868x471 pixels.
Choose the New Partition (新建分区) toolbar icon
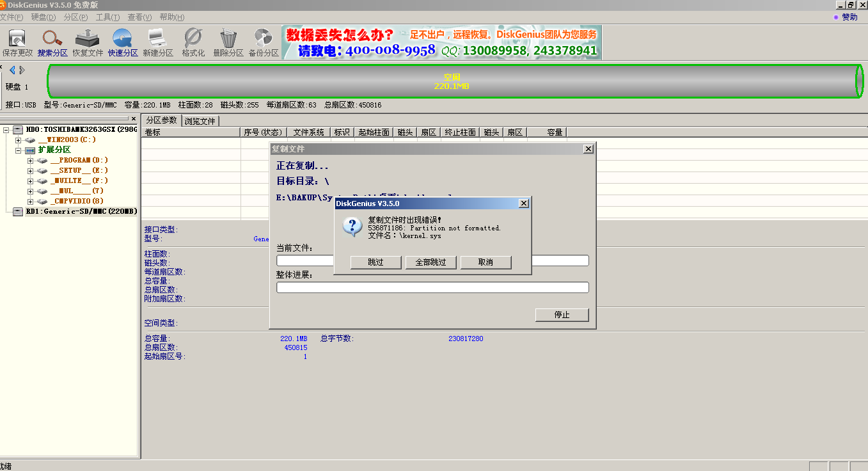point(158,42)
